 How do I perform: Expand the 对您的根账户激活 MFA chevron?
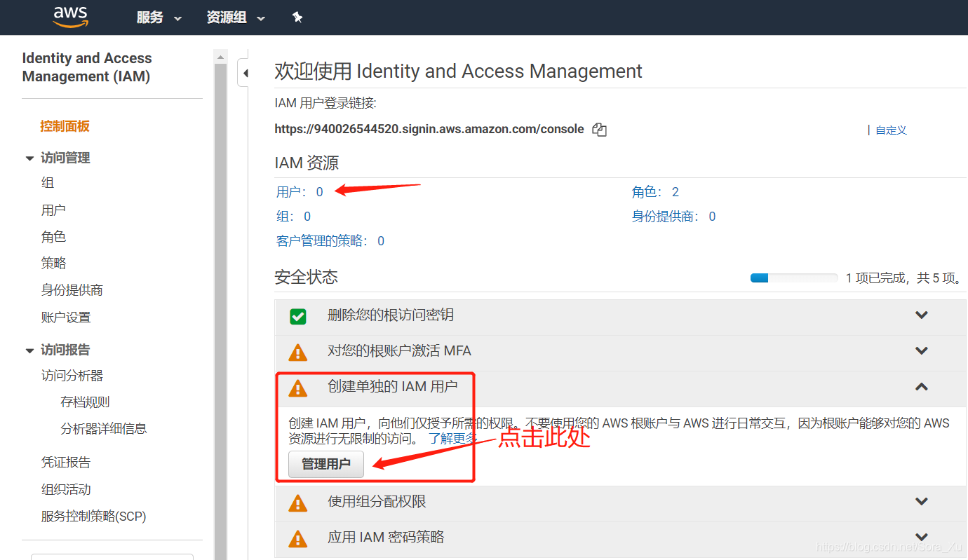pyautogui.click(x=922, y=350)
